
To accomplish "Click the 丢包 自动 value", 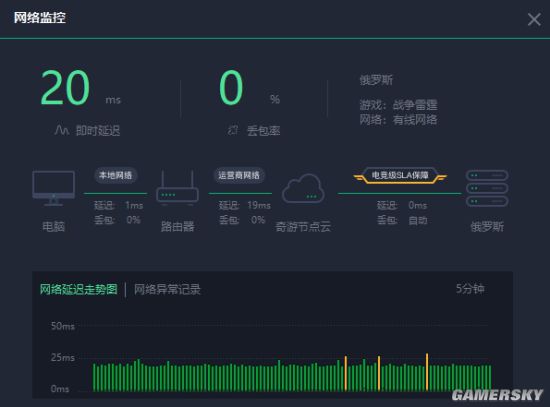I will coord(402,220).
